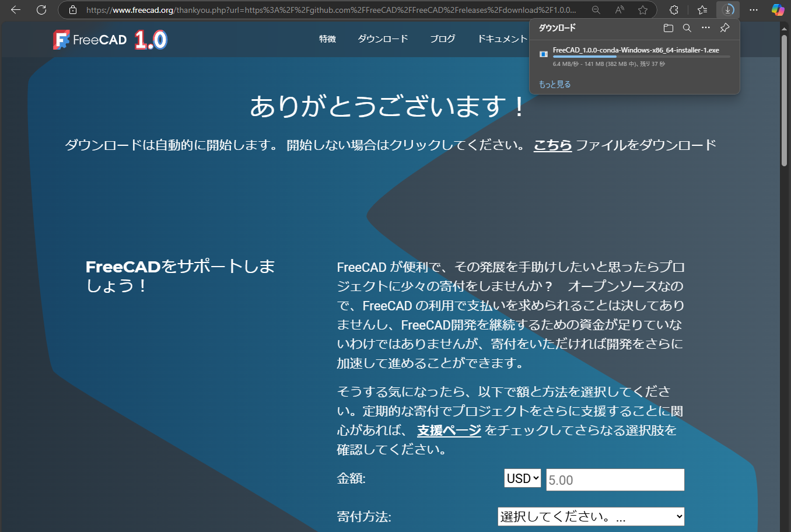Viewport: 791px width, 532px height.
Task: Click FreeCAD installer exe file name
Action: [x=636, y=50]
